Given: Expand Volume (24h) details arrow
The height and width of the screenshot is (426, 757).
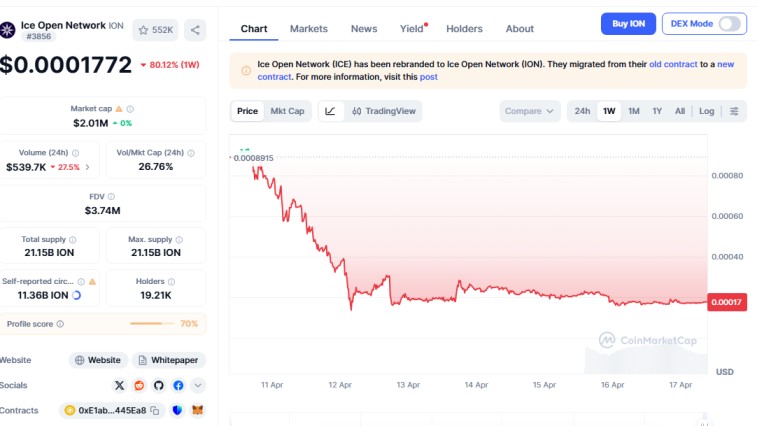Looking at the screenshot, I should [87, 167].
